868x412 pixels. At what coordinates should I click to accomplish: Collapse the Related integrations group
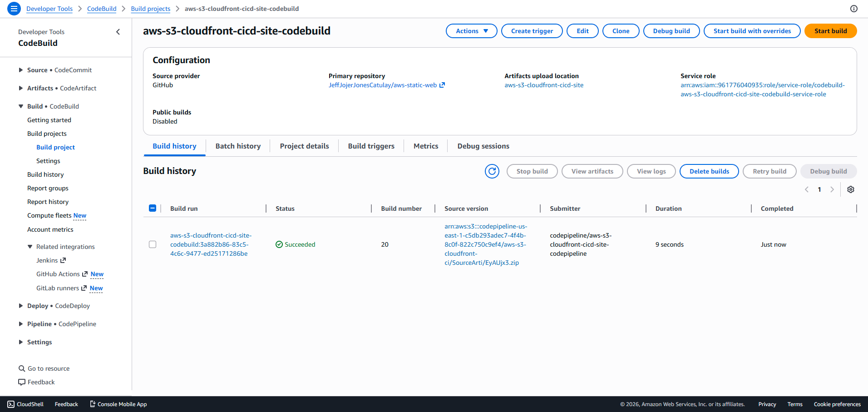click(30, 247)
